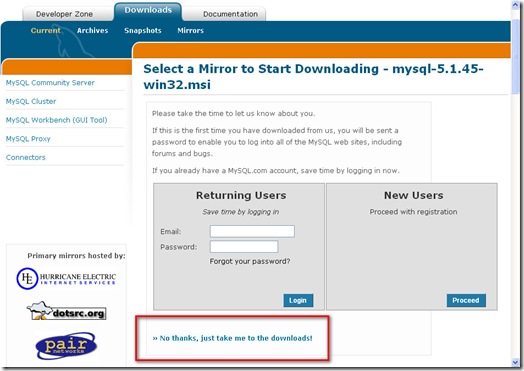
Task: Open the Mirrors section
Action: point(190,30)
